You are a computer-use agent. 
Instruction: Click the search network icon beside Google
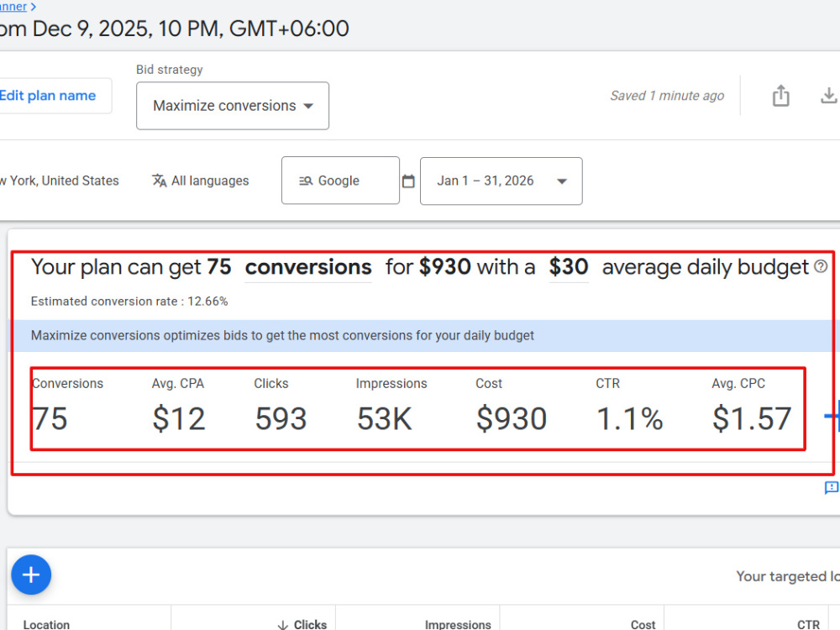pos(306,181)
